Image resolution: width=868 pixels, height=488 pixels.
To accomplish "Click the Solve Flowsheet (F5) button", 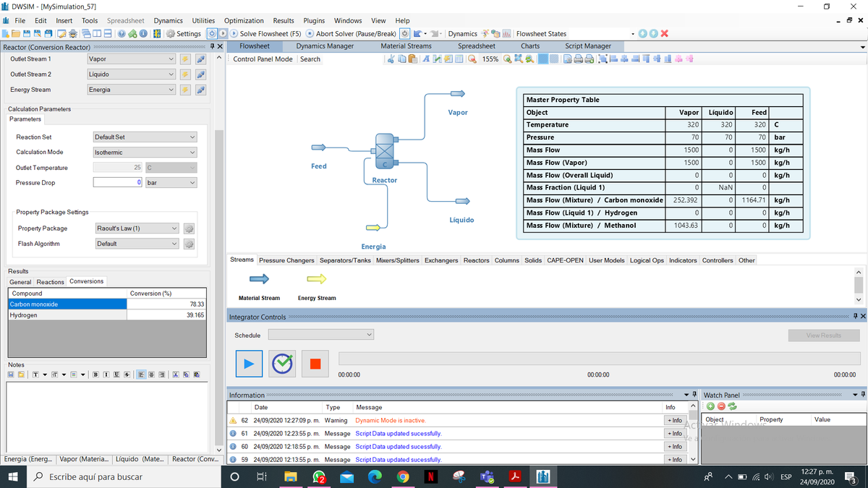I will [266, 33].
